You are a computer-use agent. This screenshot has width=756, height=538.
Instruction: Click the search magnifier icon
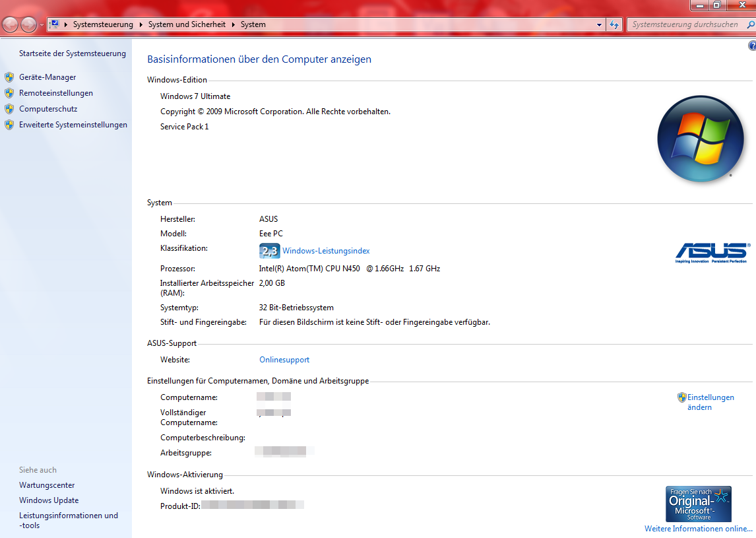click(x=751, y=24)
